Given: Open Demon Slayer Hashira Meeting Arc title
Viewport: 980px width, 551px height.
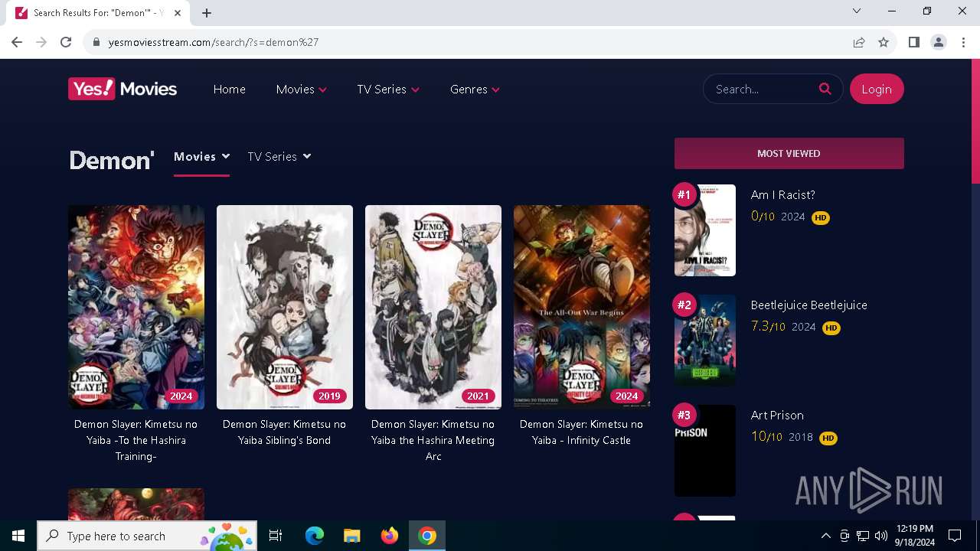Looking at the screenshot, I should (433, 440).
